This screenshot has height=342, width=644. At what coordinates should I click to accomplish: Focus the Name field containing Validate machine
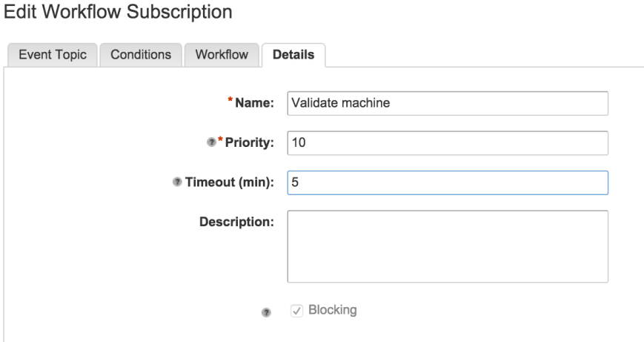[448, 103]
